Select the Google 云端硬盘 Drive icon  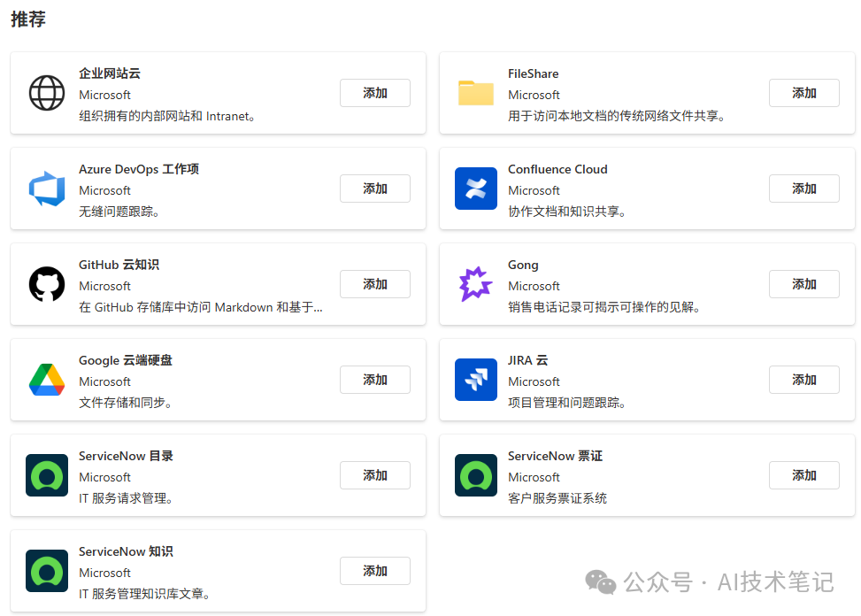(x=47, y=380)
